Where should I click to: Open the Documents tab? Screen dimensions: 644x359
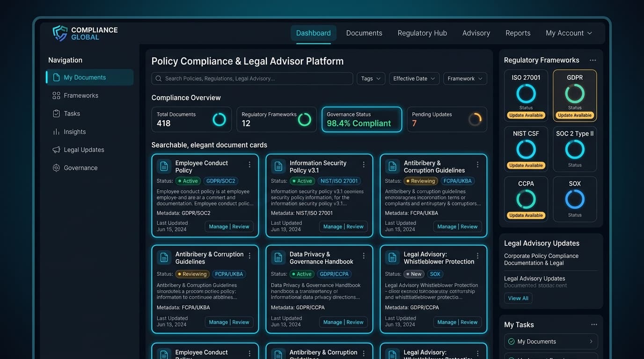[364, 33]
